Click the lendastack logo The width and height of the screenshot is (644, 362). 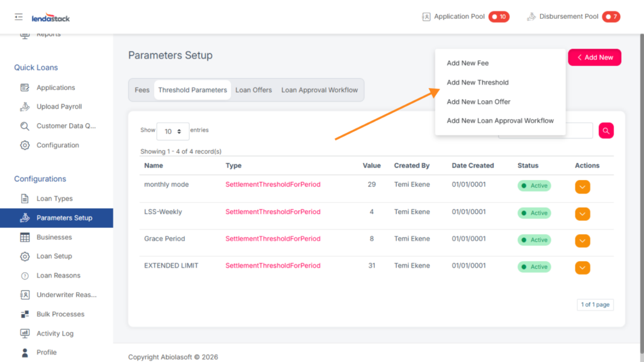[x=50, y=18]
